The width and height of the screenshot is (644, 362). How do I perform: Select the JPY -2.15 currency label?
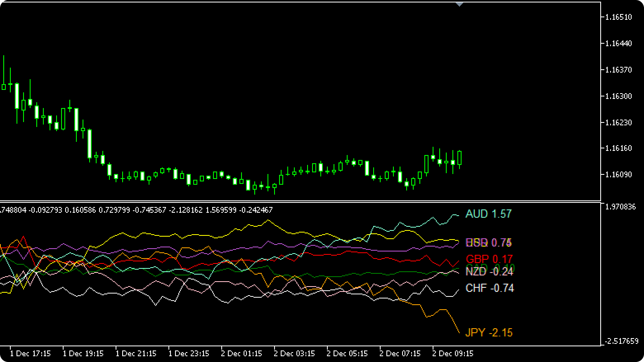coord(488,332)
